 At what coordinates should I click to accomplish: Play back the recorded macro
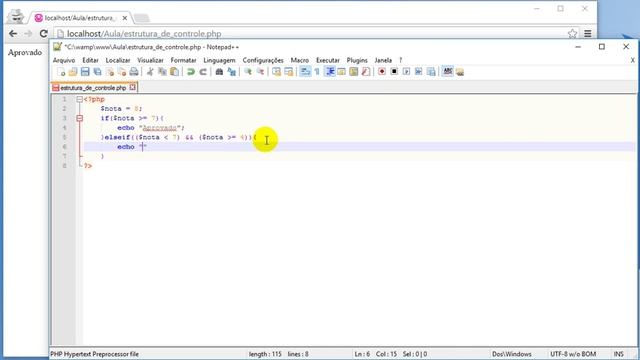coord(406,72)
